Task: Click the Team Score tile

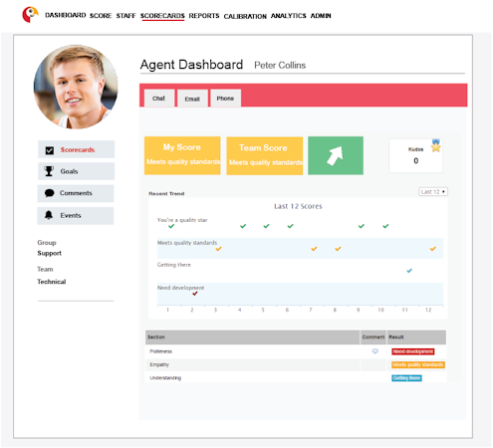Action: point(265,155)
